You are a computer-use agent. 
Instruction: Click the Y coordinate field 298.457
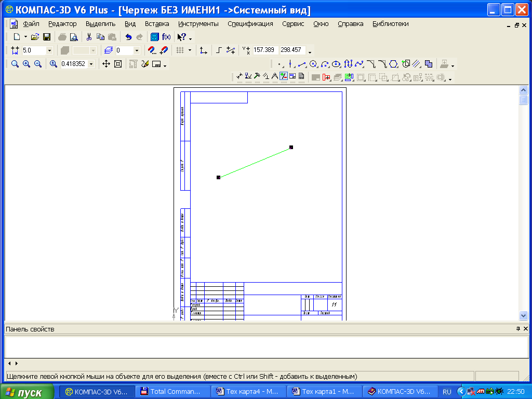292,50
